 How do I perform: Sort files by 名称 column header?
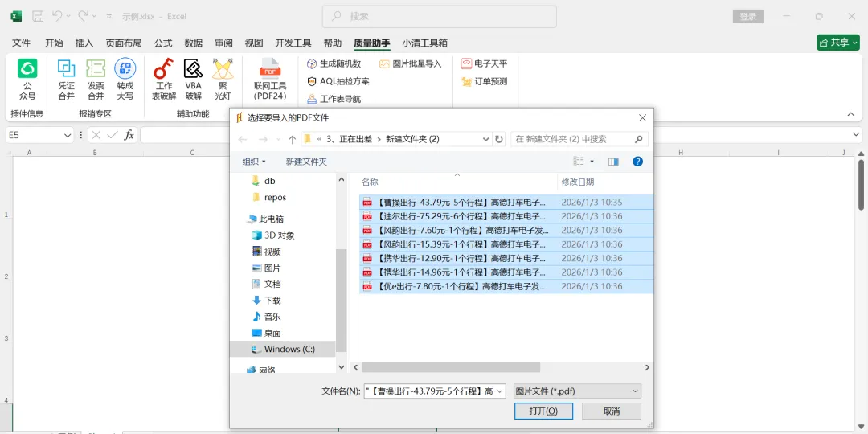point(370,182)
